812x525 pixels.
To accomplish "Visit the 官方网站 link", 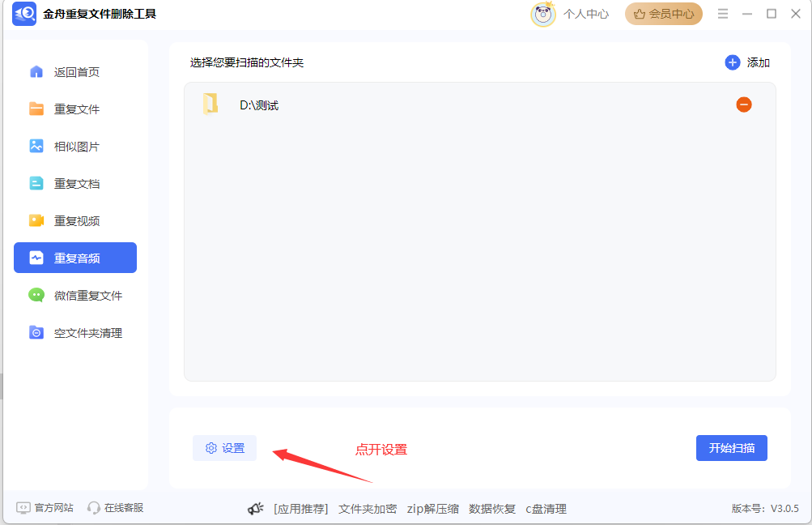I will click(x=45, y=508).
